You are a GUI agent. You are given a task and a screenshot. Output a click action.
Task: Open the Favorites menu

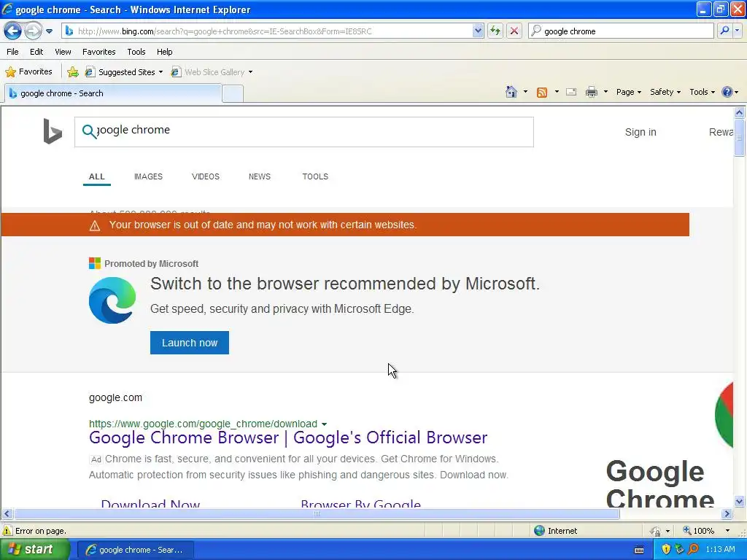99,52
